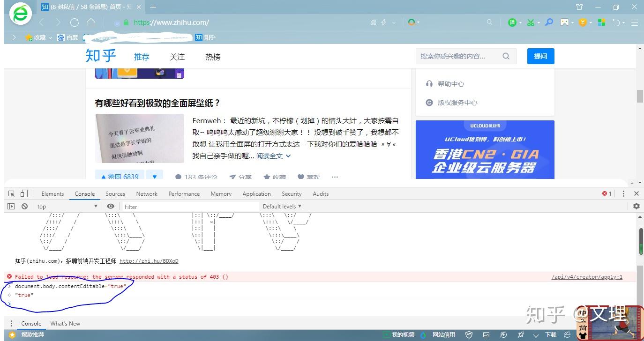Viewport: 644px width, 341px height.
Task: Open the console settings gear icon
Action: [636, 206]
